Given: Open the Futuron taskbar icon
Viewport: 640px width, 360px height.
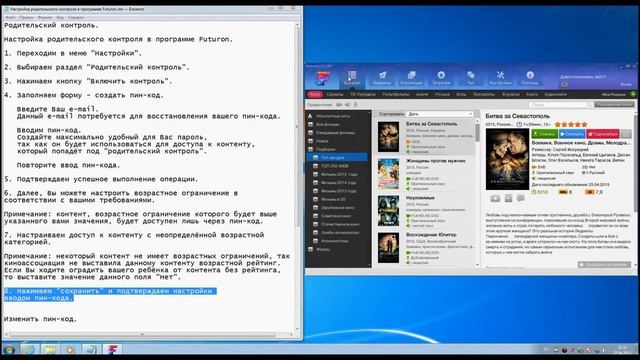Looking at the screenshot, I should pos(113,349).
